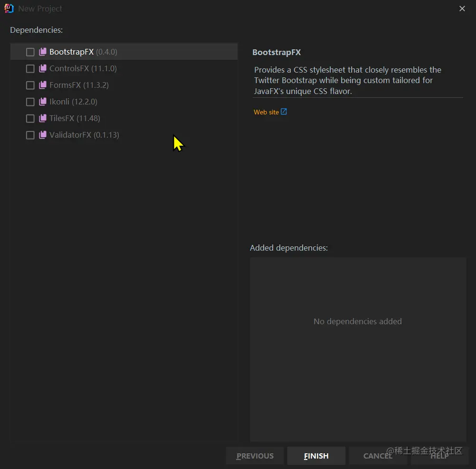Tick the ValidatorFX checkbox
Viewport: 476px width, 469px height.
point(30,135)
